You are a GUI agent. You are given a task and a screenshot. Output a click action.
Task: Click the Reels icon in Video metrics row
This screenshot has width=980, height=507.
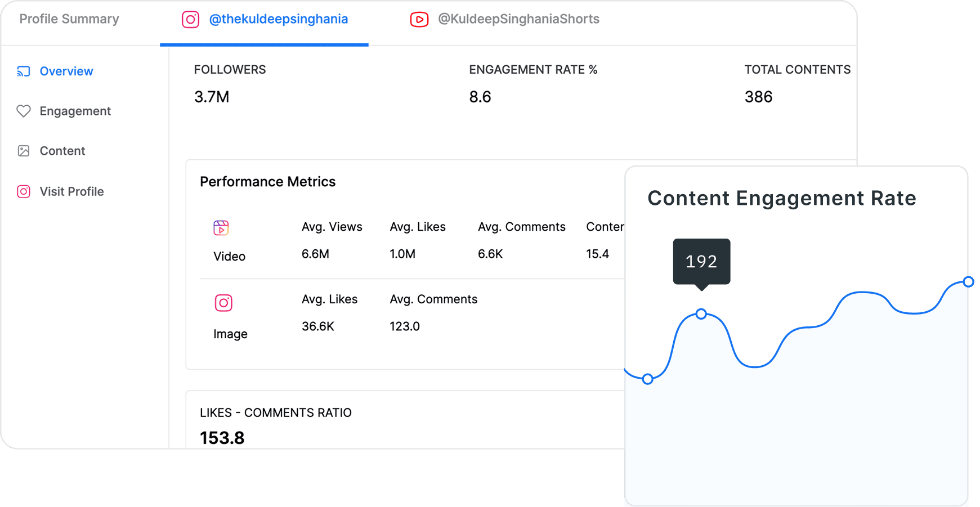221,227
